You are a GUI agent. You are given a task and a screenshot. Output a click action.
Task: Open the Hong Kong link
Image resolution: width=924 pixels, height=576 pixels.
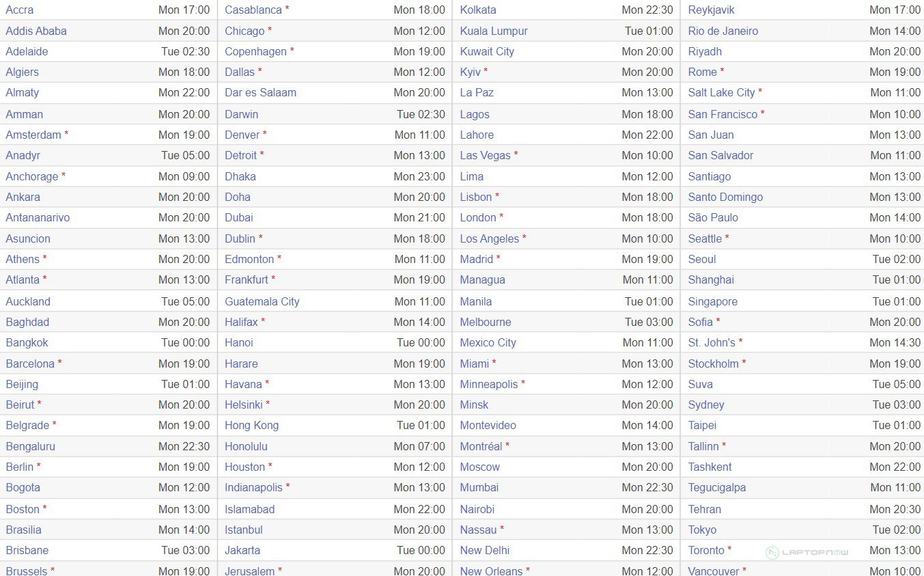click(251, 425)
